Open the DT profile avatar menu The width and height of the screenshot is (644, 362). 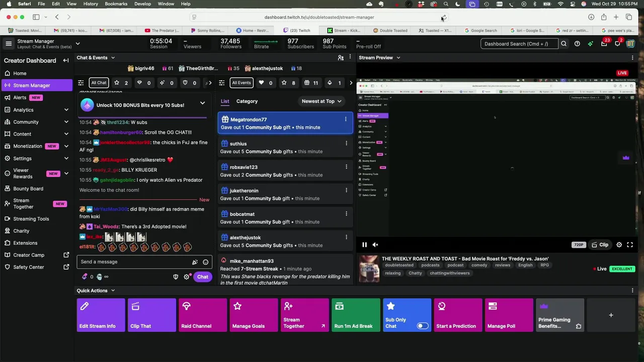[x=630, y=44]
